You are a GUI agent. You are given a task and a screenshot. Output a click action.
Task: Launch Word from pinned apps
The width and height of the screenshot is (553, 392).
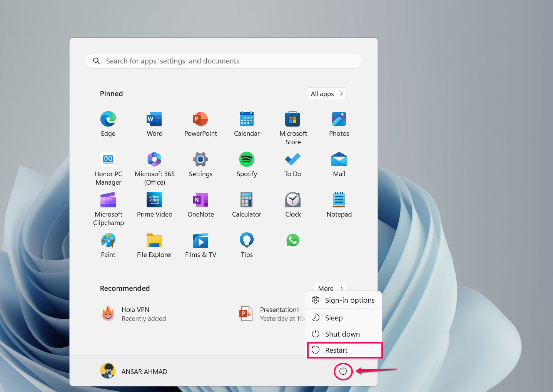click(154, 124)
